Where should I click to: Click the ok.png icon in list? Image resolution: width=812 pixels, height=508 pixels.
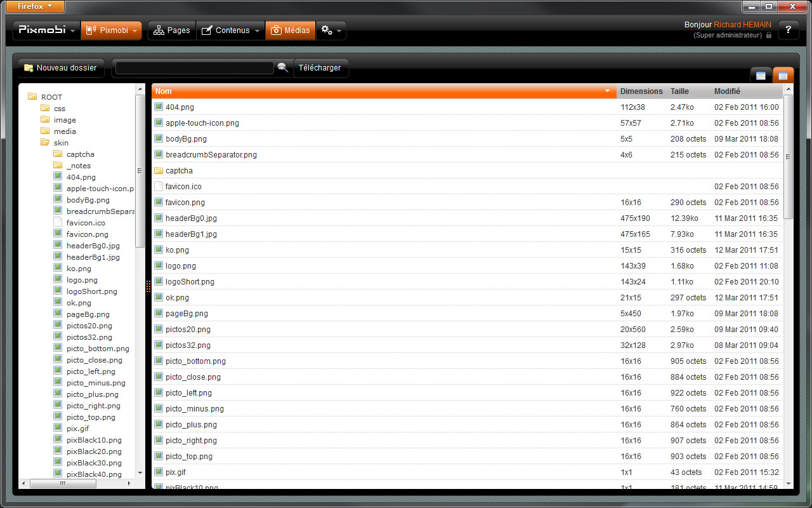pyautogui.click(x=159, y=297)
